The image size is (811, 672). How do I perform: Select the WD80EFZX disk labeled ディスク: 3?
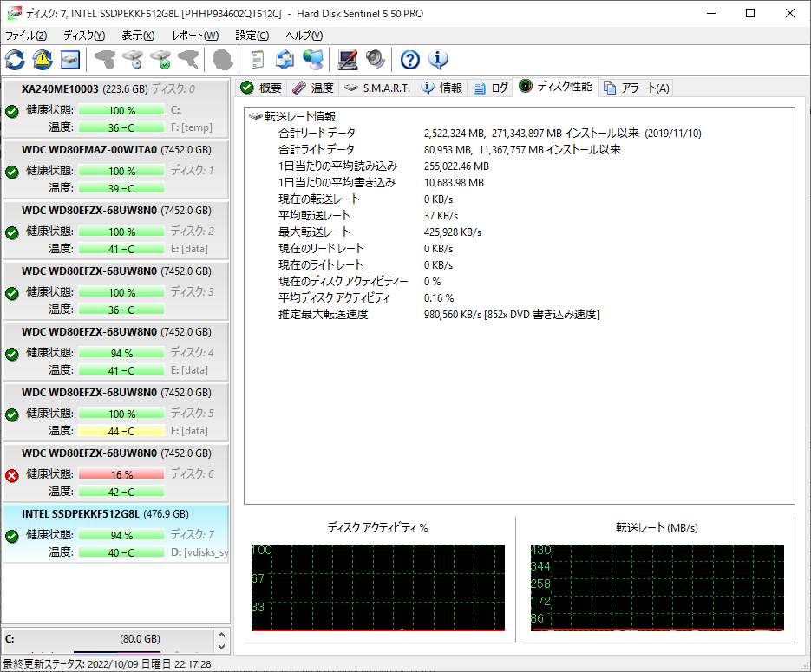[116, 290]
